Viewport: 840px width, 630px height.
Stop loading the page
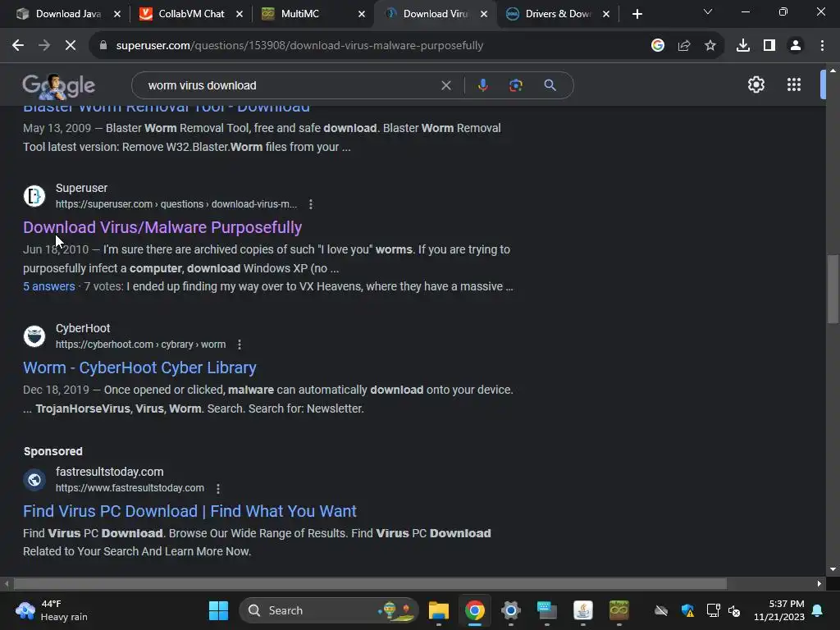(71, 46)
